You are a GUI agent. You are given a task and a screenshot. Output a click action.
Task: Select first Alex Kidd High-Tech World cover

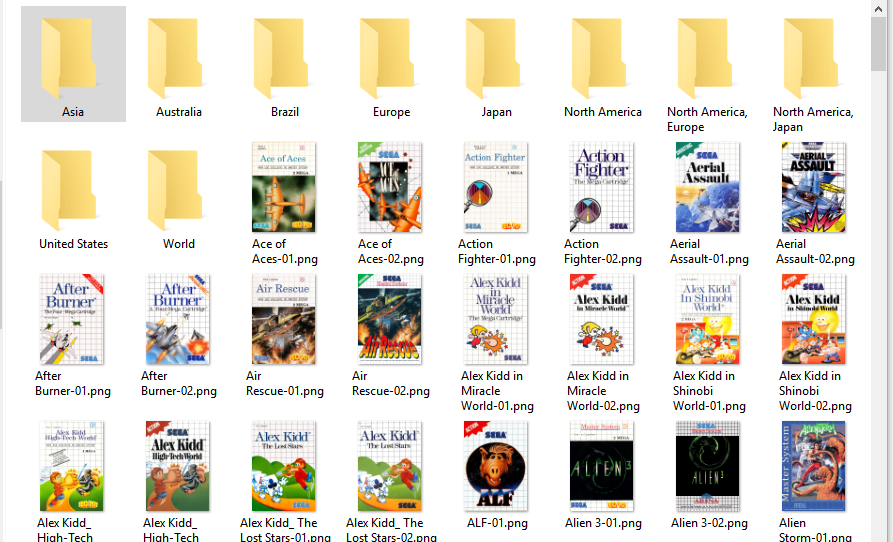click(x=72, y=466)
